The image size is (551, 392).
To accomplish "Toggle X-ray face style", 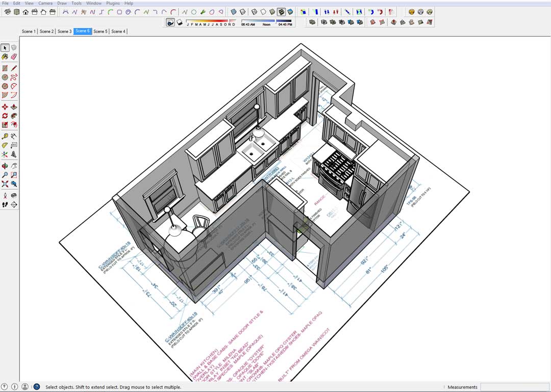I will click(233, 12).
